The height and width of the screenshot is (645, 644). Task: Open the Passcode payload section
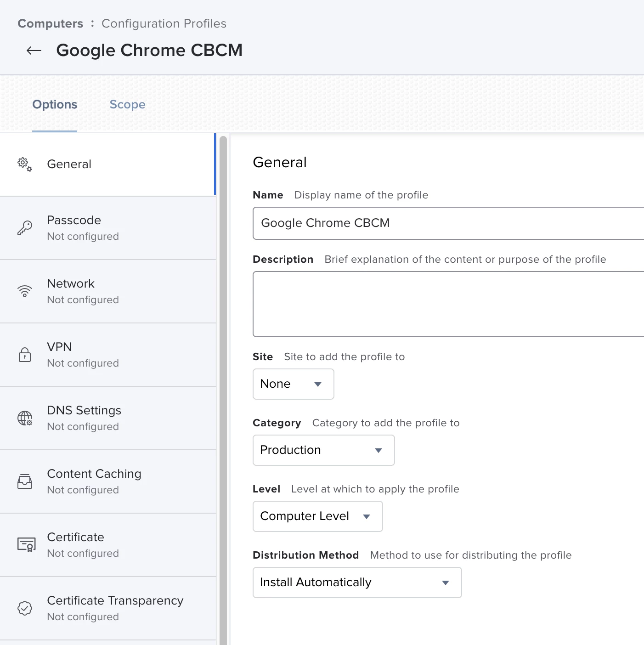coord(108,228)
